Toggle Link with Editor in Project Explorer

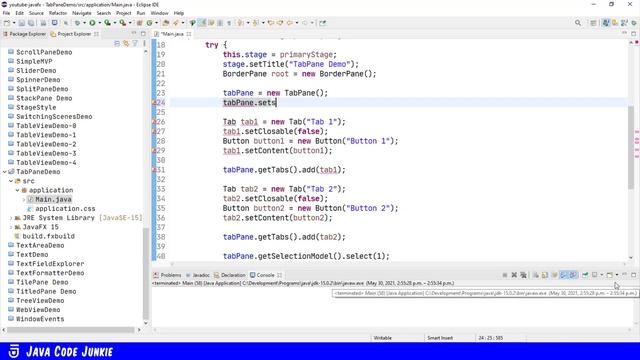126,43
